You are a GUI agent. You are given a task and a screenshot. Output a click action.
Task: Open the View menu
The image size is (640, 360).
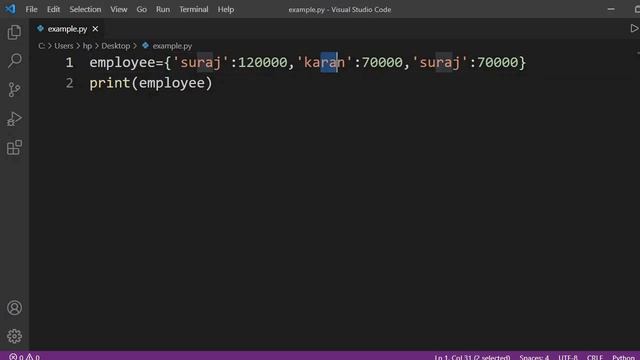click(x=119, y=9)
